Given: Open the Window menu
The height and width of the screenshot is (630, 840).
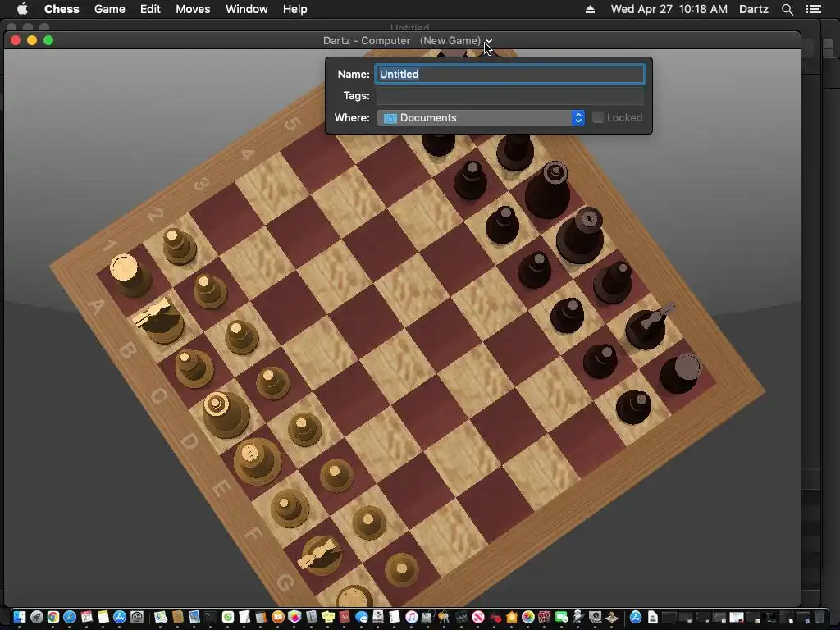Looking at the screenshot, I should pos(246,9).
